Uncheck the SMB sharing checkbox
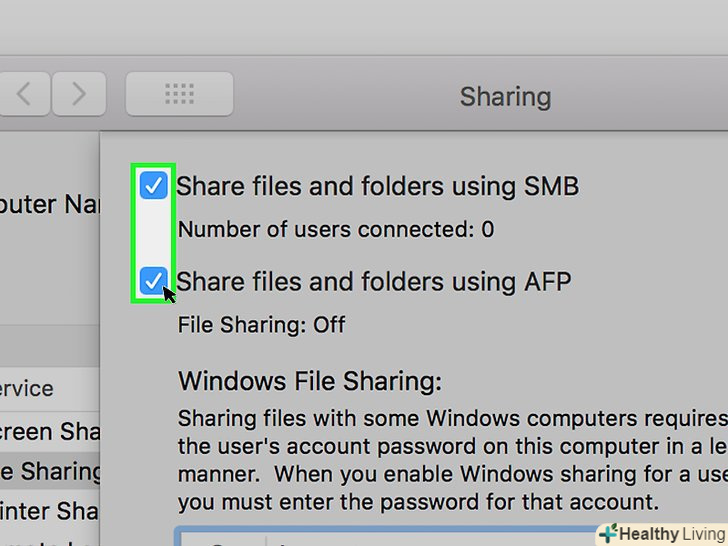This screenshot has width=728, height=546. 153,186
